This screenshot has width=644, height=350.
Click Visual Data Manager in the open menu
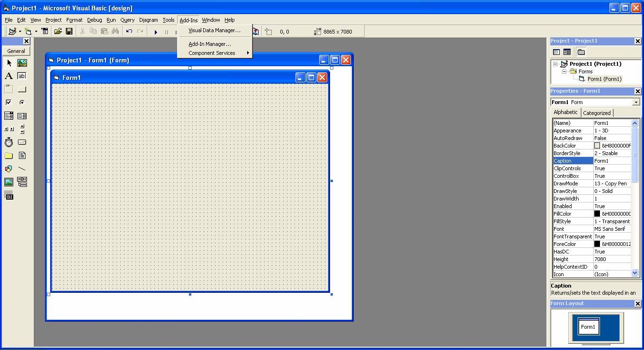[214, 30]
